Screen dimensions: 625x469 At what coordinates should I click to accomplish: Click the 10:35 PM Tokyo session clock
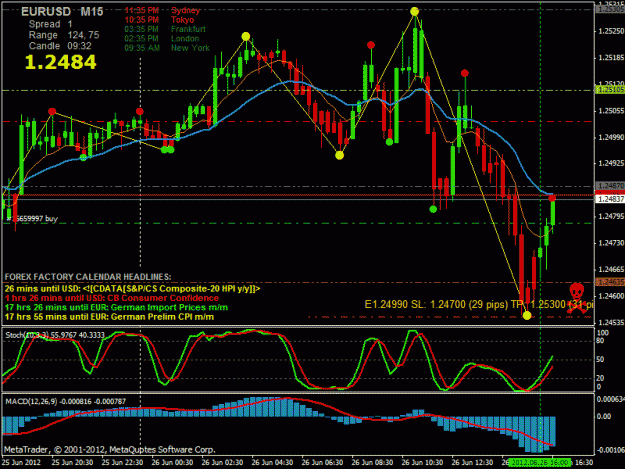159,20
